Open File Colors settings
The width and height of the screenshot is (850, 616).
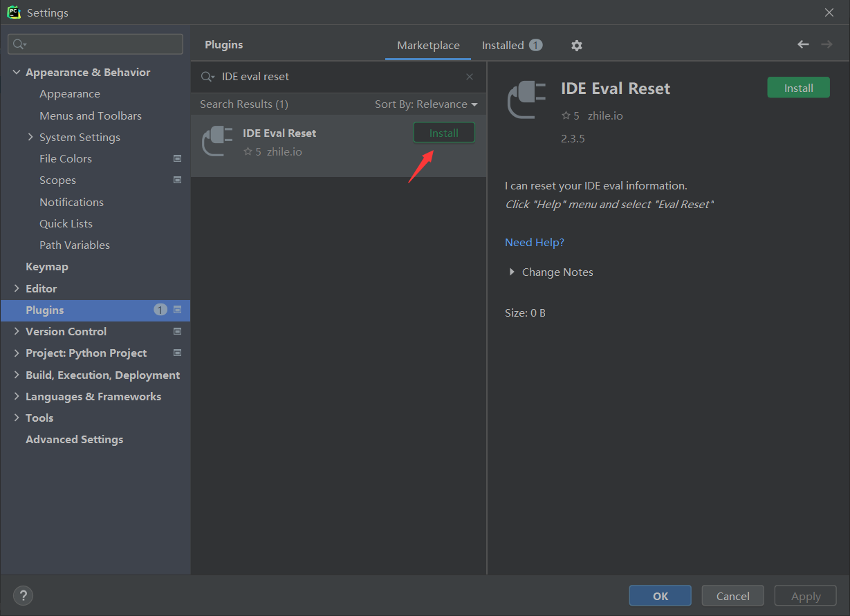click(x=66, y=159)
